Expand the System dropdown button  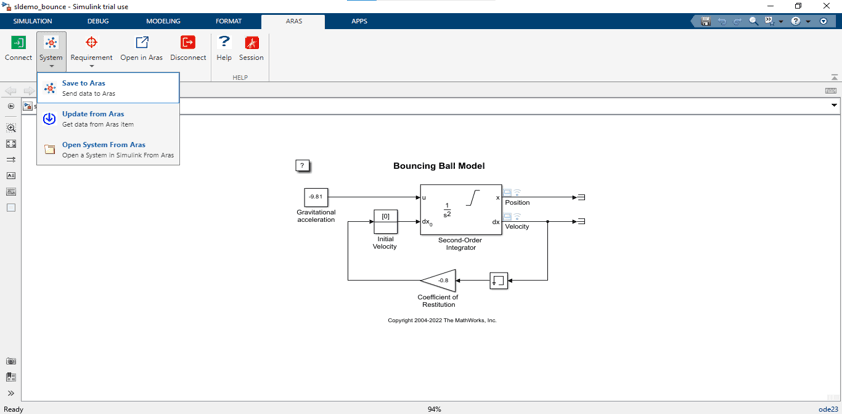(51, 52)
